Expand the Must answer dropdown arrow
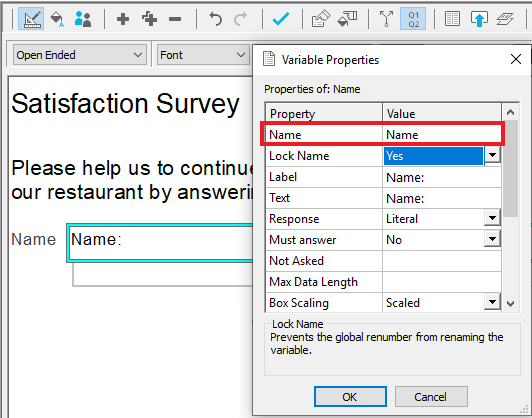Viewport: 532px width, 418px height. [x=492, y=239]
